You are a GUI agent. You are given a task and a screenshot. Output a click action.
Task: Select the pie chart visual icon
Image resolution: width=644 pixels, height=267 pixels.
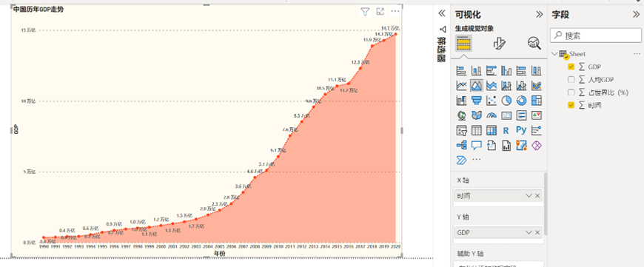click(506, 100)
